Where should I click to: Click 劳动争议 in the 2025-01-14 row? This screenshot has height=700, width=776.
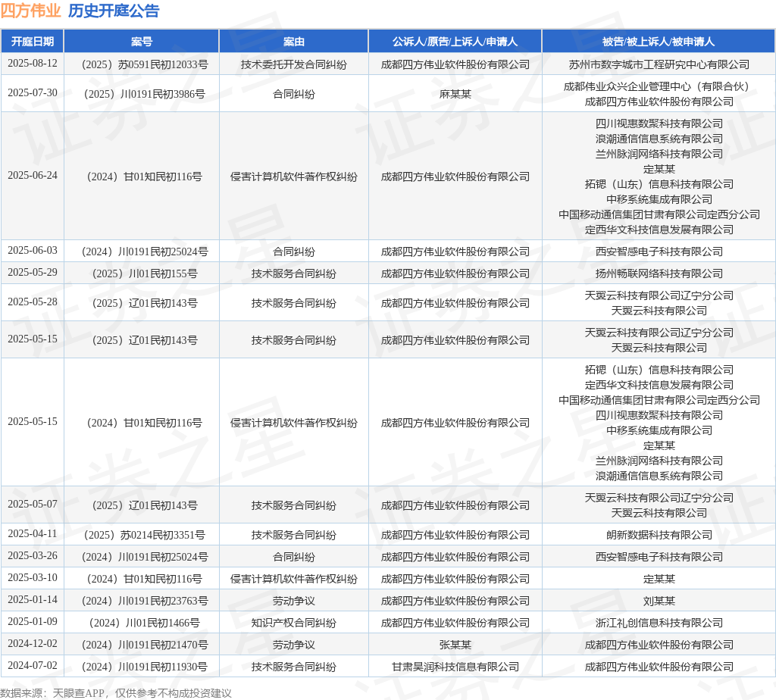coord(294,601)
